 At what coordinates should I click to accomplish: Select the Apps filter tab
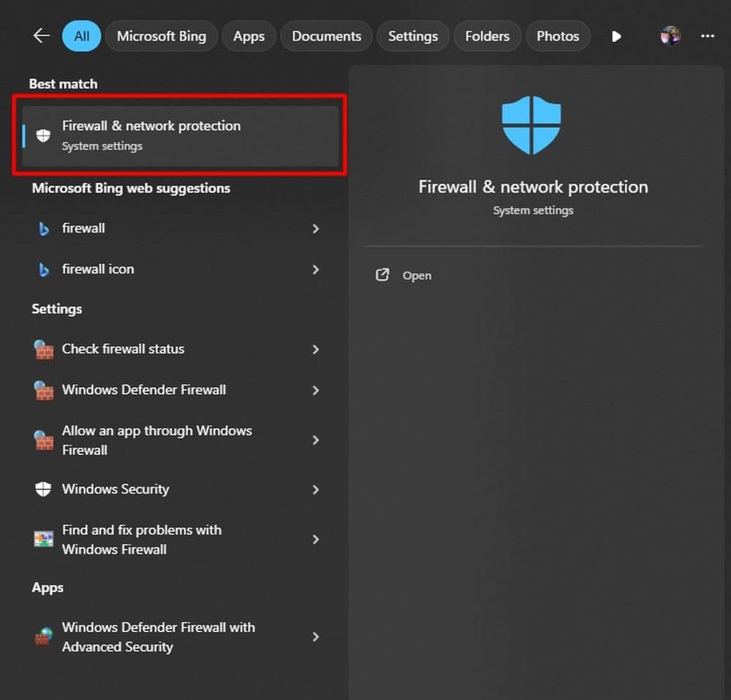click(249, 36)
